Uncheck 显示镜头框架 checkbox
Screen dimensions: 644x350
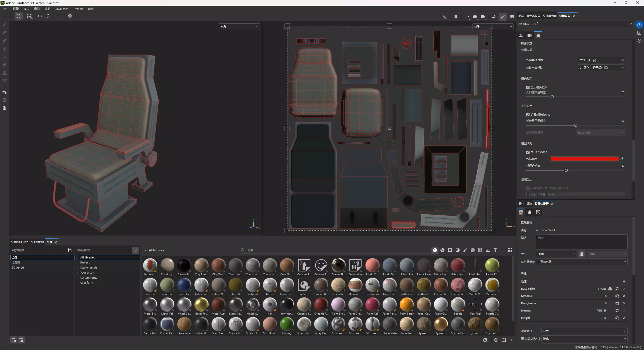(x=528, y=87)
